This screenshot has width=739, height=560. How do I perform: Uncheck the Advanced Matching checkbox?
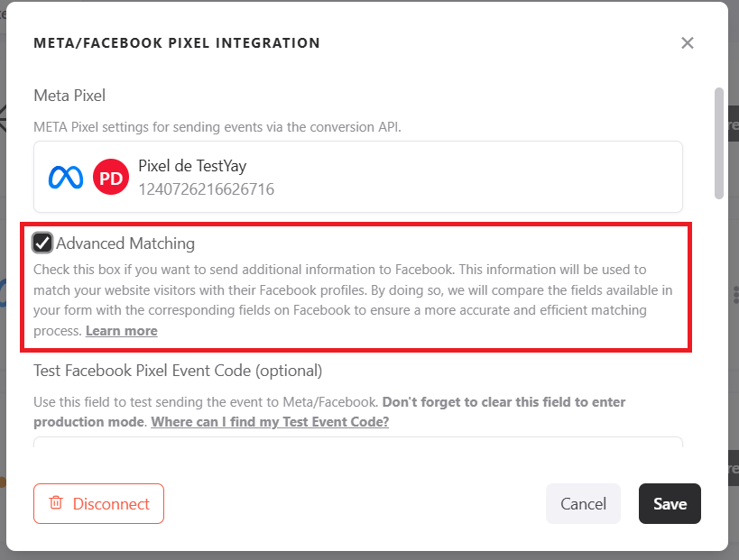(42, 243)
